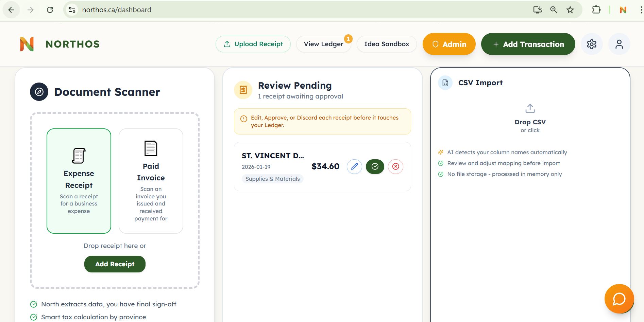The image size is (644, 322).
Task: Click the Supplies & Materials category tag
Action: click(272, 179)
